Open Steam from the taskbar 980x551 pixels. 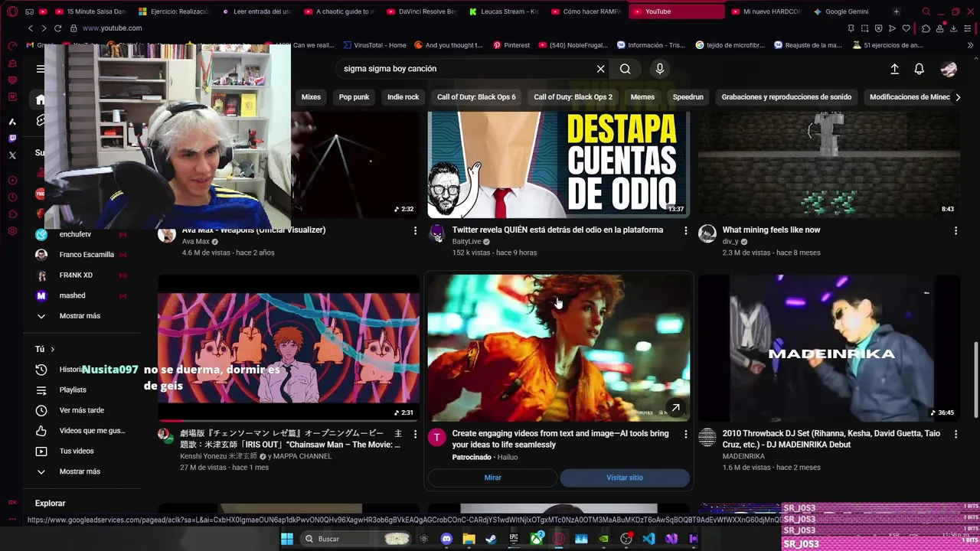491,539
